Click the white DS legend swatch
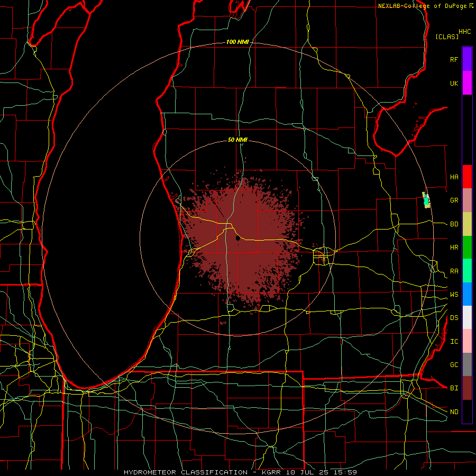This screenshot has width=476, height=476. [467, 317]
